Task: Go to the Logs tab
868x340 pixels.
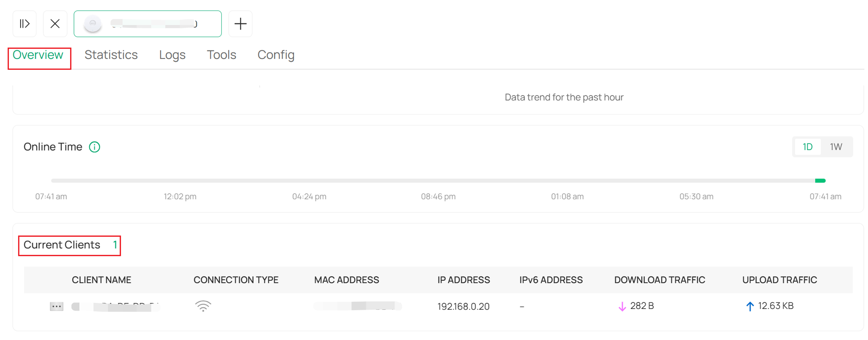Action: click(x=172, y=55)
